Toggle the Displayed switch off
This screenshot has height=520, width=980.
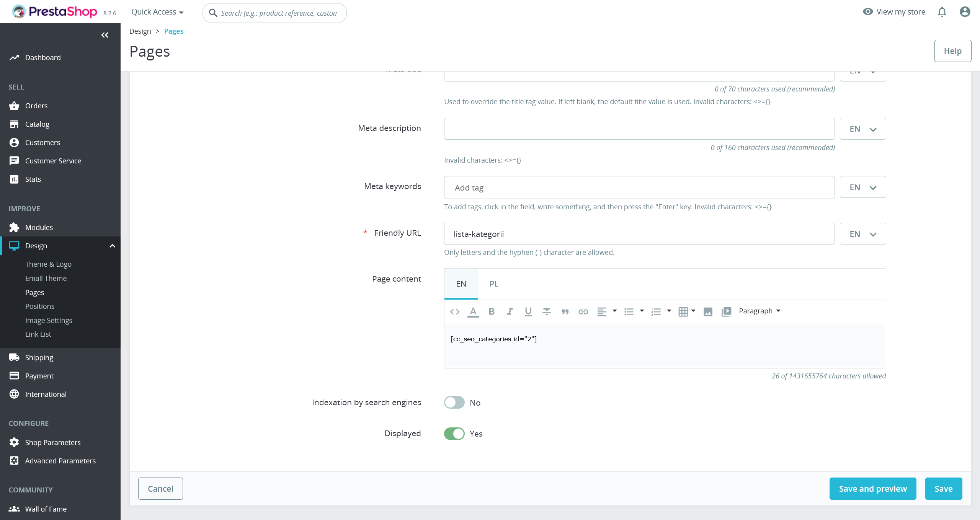coord(454,434)
